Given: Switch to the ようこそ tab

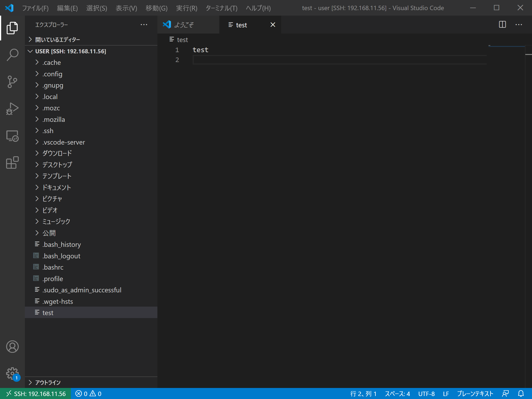Looking at the screenshot, I should coord(188,25).
